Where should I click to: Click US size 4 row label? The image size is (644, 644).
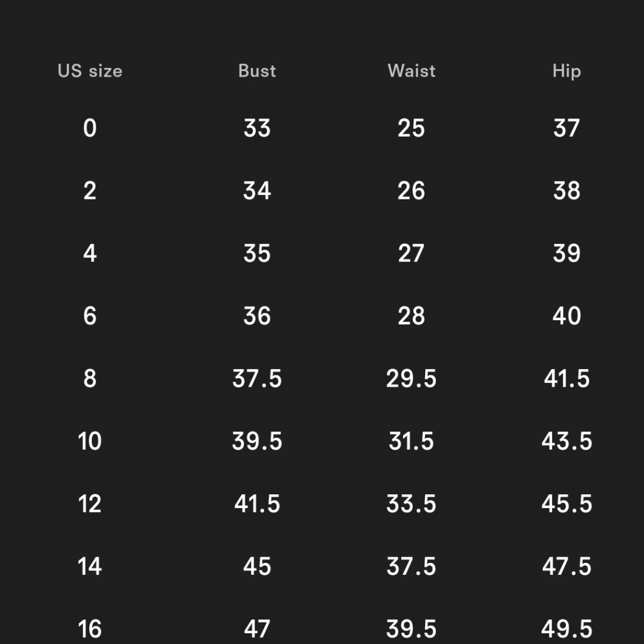90,253
